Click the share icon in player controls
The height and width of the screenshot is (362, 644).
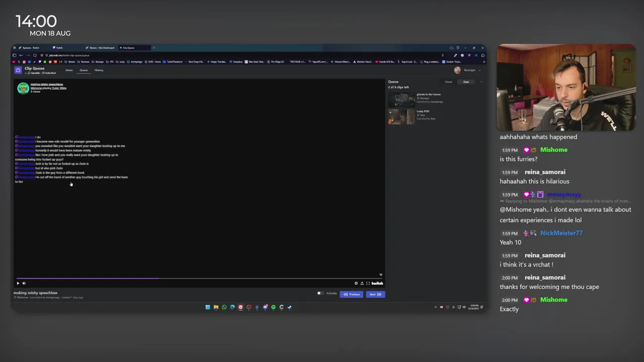(362, 283)
